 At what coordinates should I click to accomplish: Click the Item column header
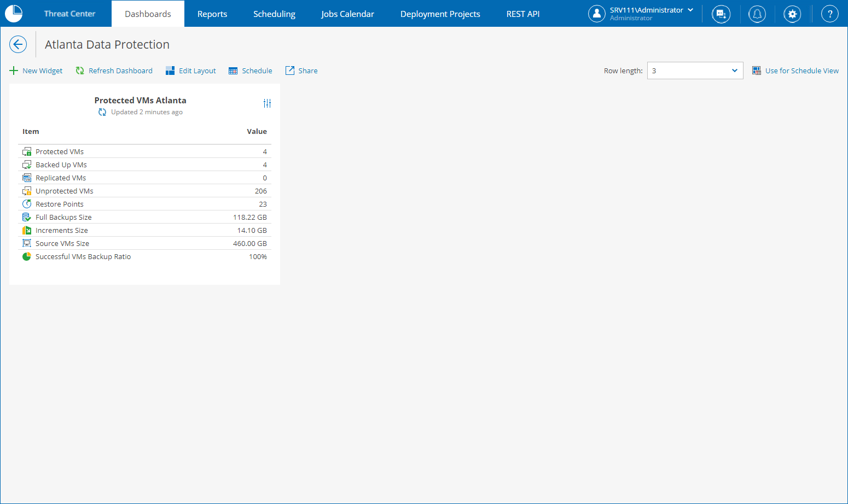point(31,132)
